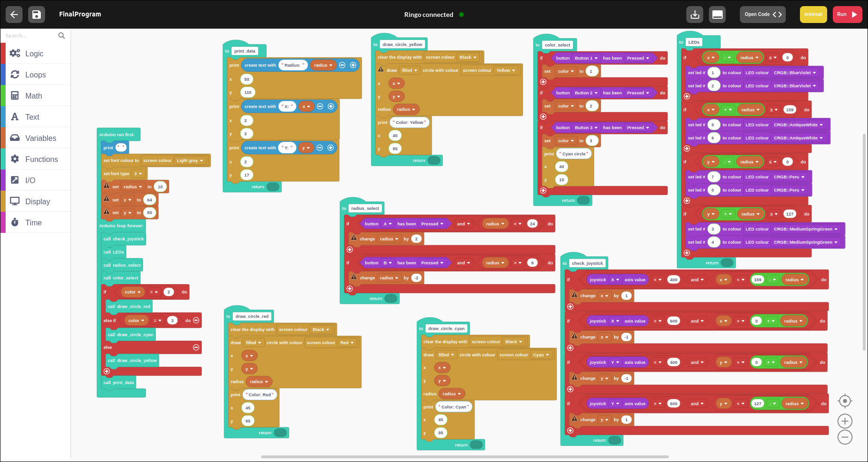
Task: Open the font type 2 dropdown
Action: (138, 174)
